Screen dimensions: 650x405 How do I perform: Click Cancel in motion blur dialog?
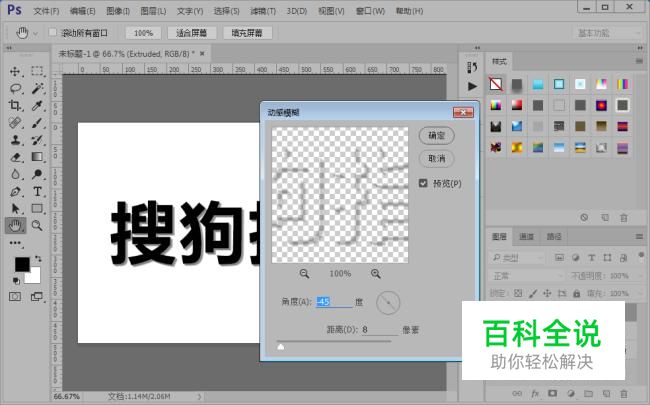[437, 159]
